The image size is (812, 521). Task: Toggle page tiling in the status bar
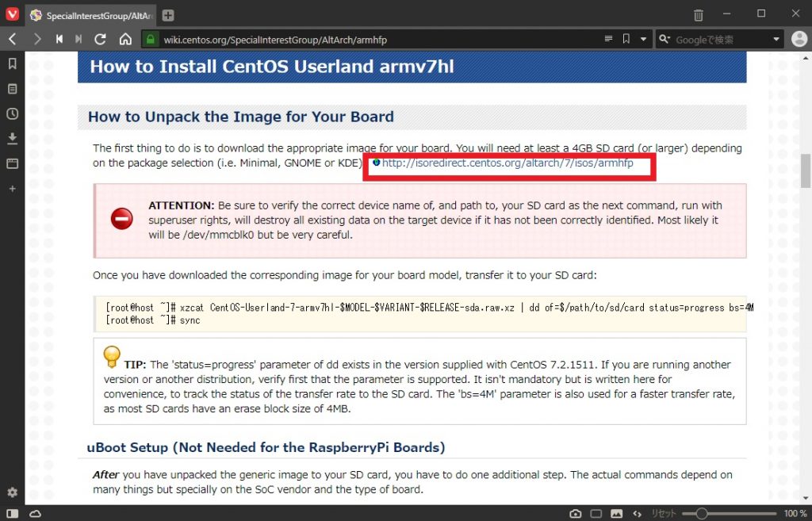pyautogui.click(x=596, y=514)
